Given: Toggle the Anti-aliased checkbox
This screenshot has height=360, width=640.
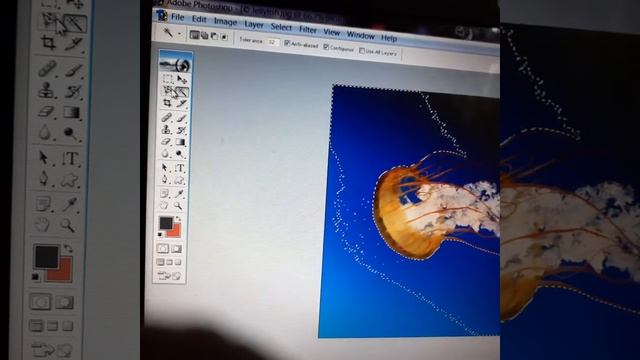Looking at the screenshot, I should tap(287, 43).
